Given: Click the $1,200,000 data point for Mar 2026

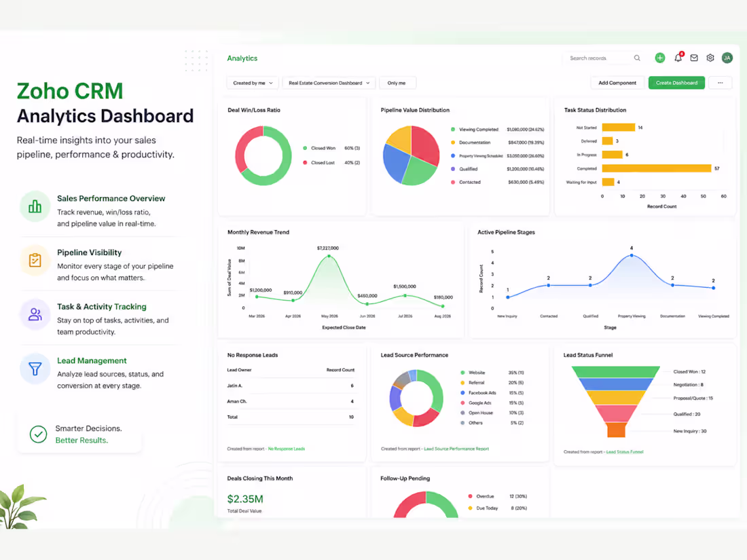Looking at the screenshot, I should click(x=257, y=297).
